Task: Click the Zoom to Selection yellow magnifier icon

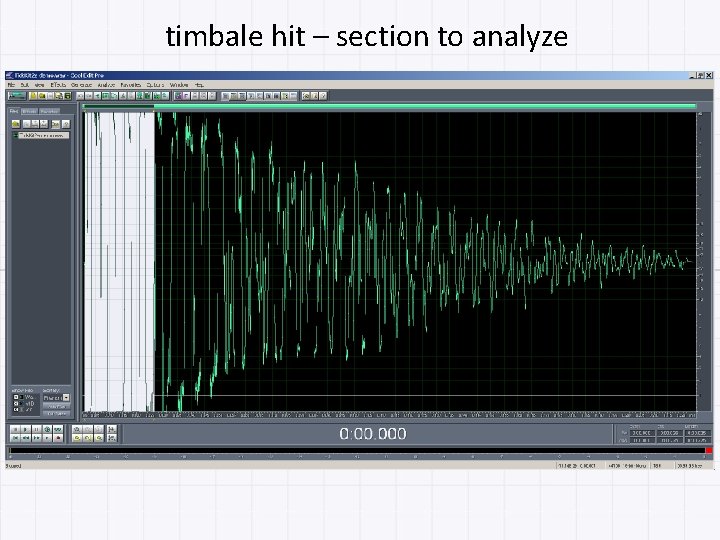Action: click(77, 438)
